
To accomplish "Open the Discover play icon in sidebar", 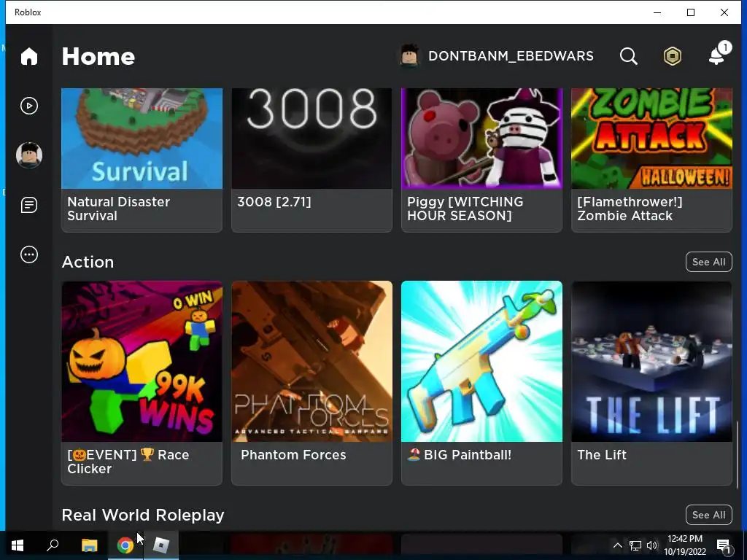I will click(29, 106).
